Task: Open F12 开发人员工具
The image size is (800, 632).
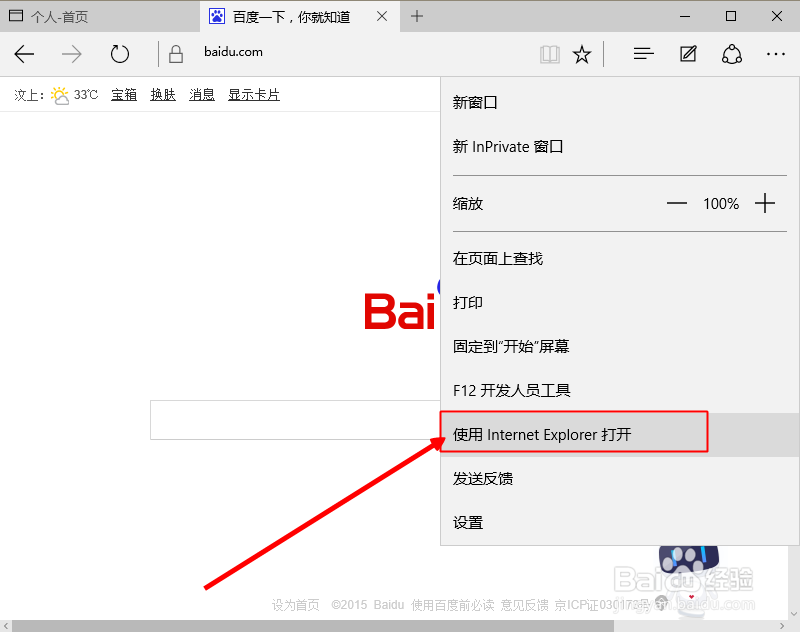Action: click(620, 391)
